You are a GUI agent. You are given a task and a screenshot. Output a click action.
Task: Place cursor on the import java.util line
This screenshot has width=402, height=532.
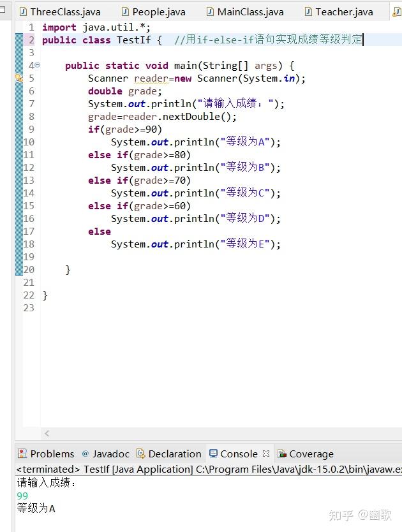coord(96,27)
